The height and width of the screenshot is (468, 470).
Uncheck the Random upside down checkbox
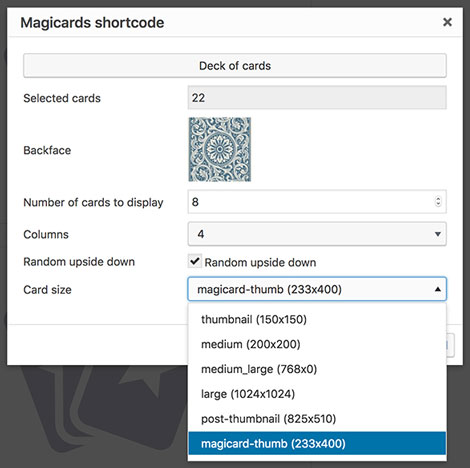(195, 261)
